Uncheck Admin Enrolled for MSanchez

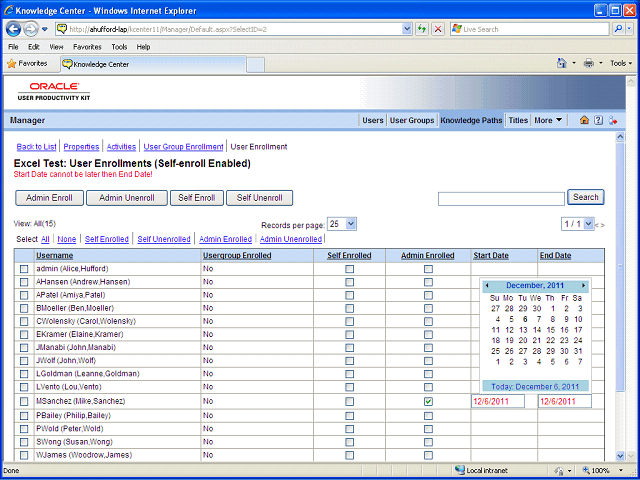pos(428,402)
